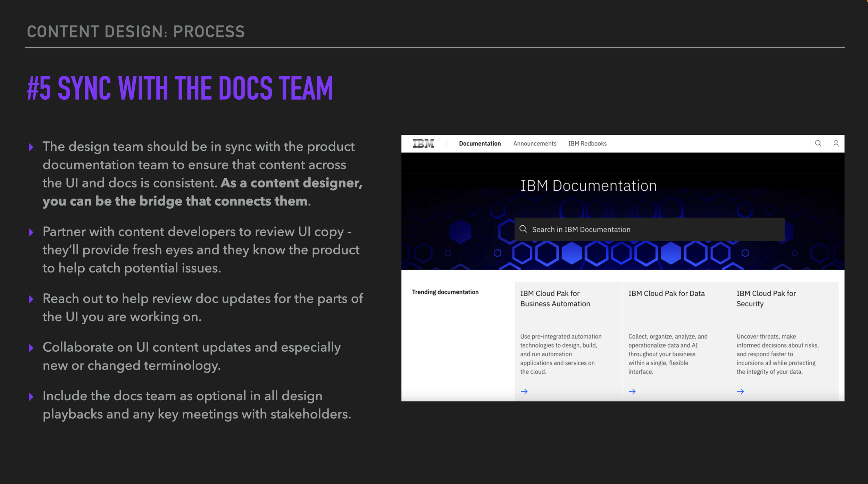Click 'IBM Cloud Pak for Business Automation' title

click(554, 298)
